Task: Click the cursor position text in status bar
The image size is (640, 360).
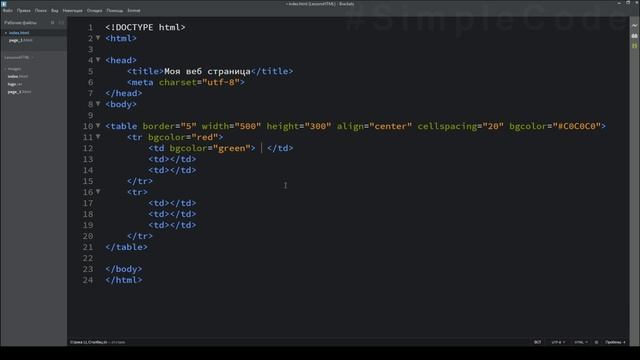Action: tap(89, 342)
